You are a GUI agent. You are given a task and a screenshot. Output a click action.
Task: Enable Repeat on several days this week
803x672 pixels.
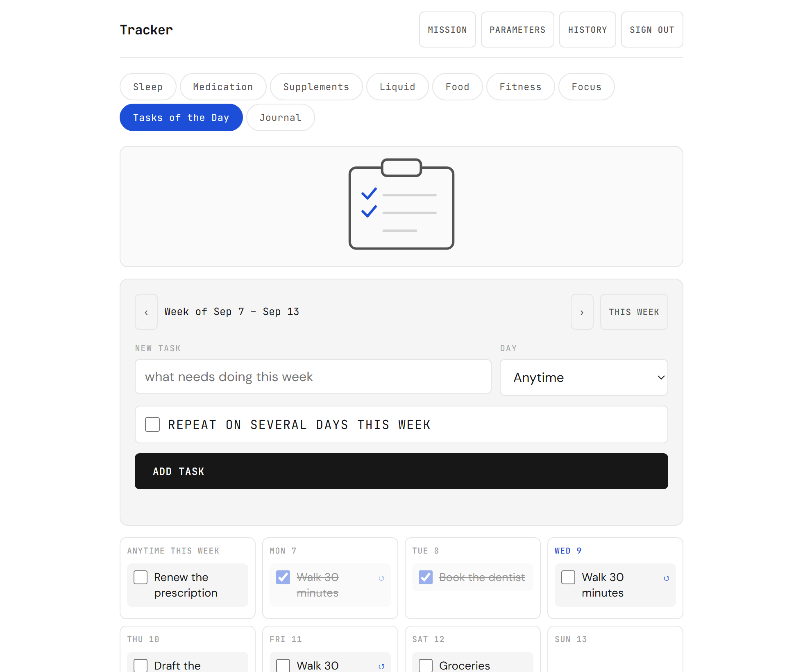pos(152,425)
